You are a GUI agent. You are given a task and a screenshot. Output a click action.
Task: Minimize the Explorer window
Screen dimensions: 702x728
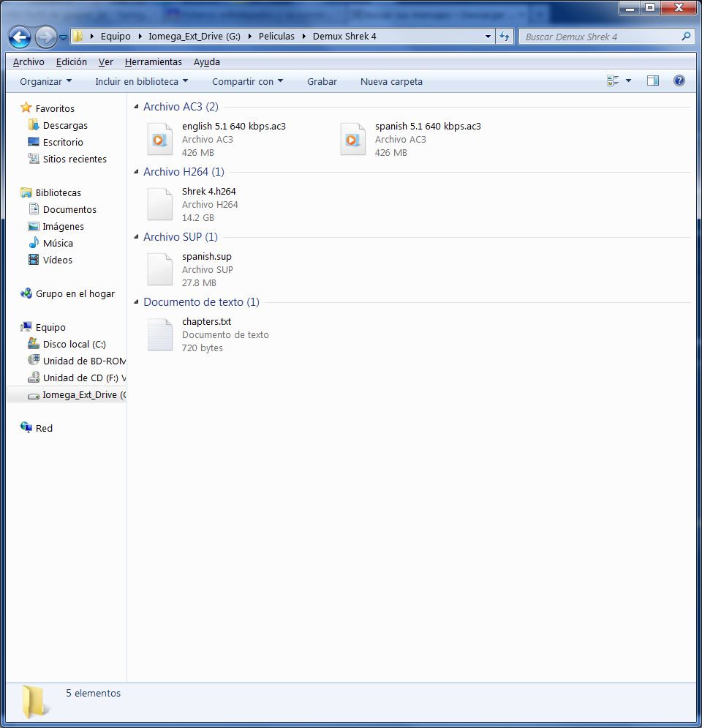(630, 7)
